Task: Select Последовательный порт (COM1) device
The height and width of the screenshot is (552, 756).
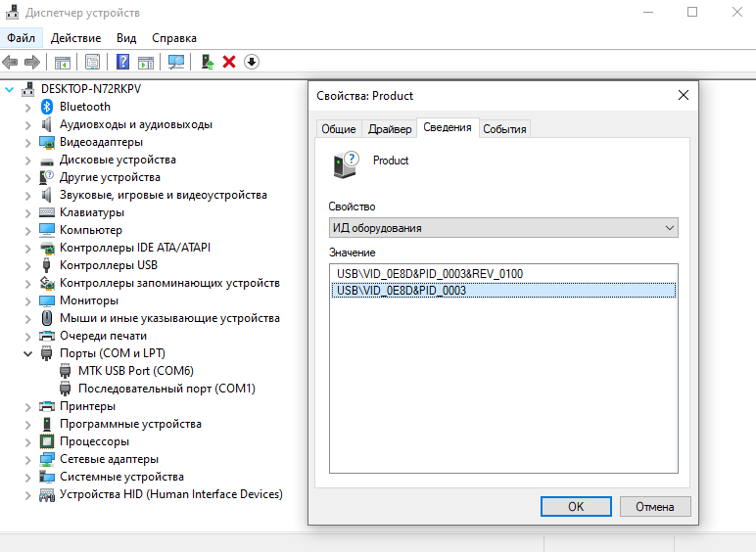Action: 166,389
